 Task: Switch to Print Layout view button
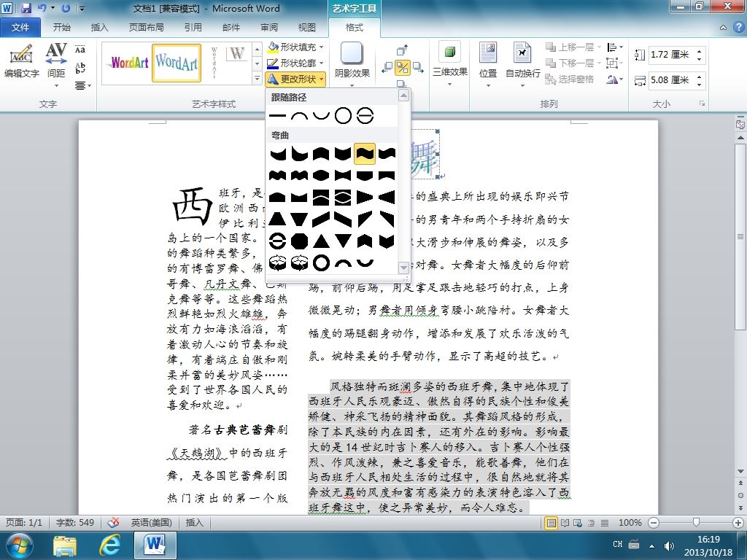[x=551, y=523]
